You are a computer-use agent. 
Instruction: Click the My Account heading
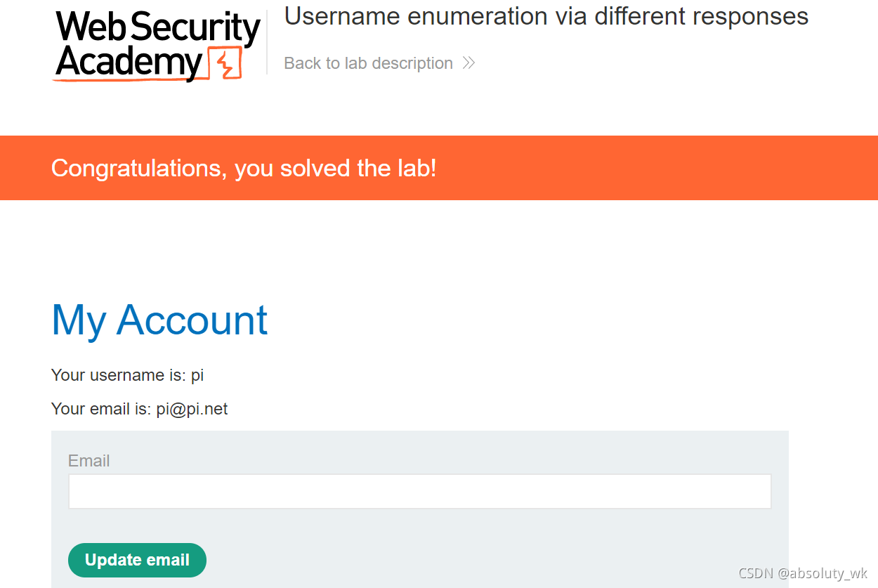point(159,320)
